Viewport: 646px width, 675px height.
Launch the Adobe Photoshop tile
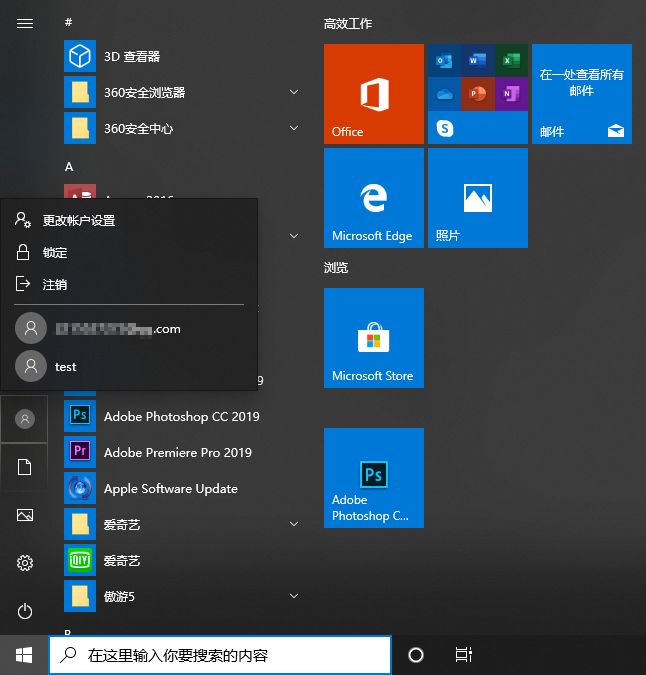point(374,478)
